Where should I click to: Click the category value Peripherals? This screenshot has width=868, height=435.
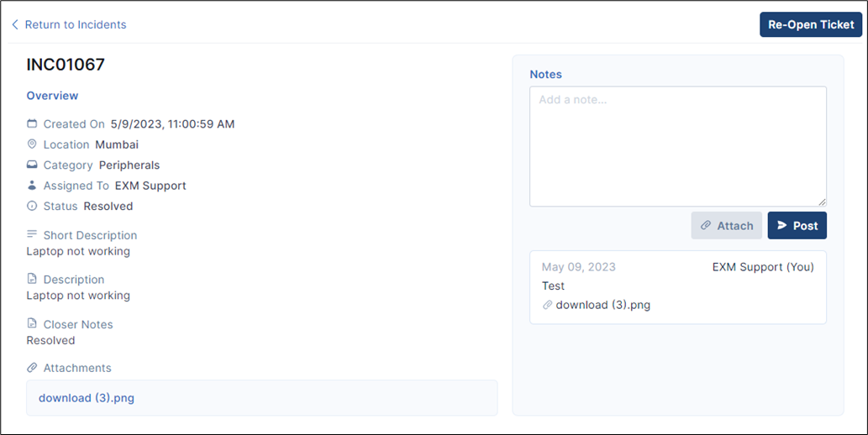coord(129,165)
